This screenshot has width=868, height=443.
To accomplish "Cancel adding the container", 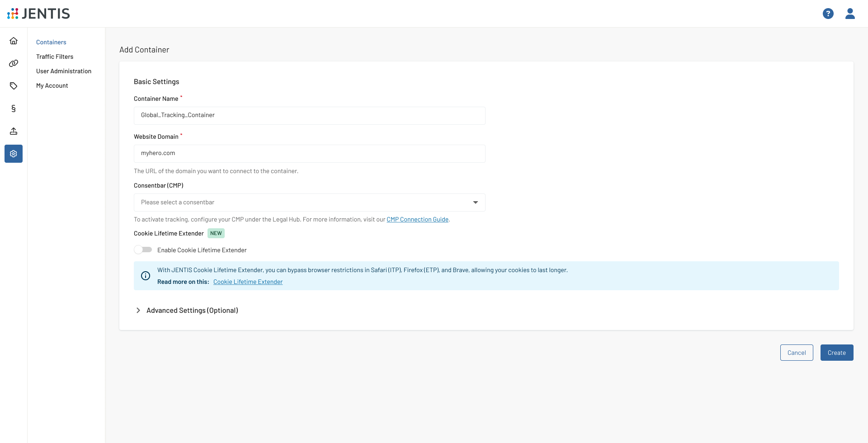I will [796, 353].
